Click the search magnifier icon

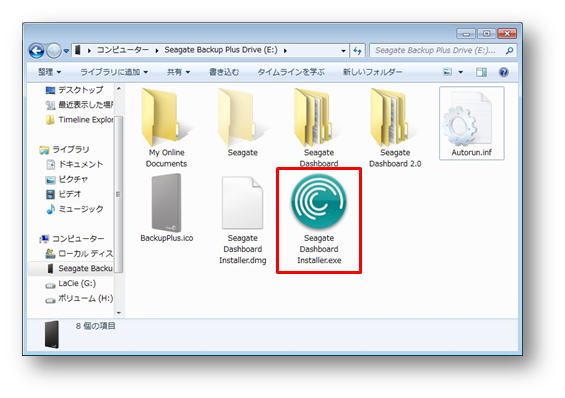510,51
